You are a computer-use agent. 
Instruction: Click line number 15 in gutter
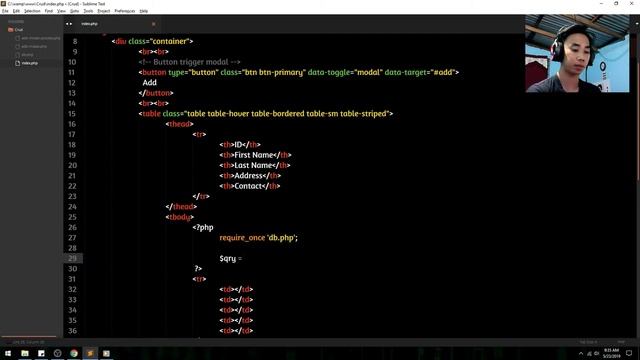(x=72, y=114)
